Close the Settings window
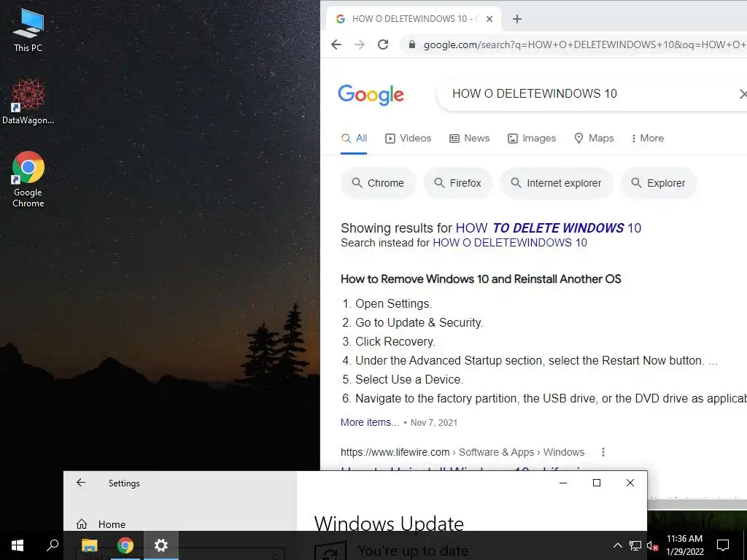This screenshot has width=747, height=560. coord(630,483)
